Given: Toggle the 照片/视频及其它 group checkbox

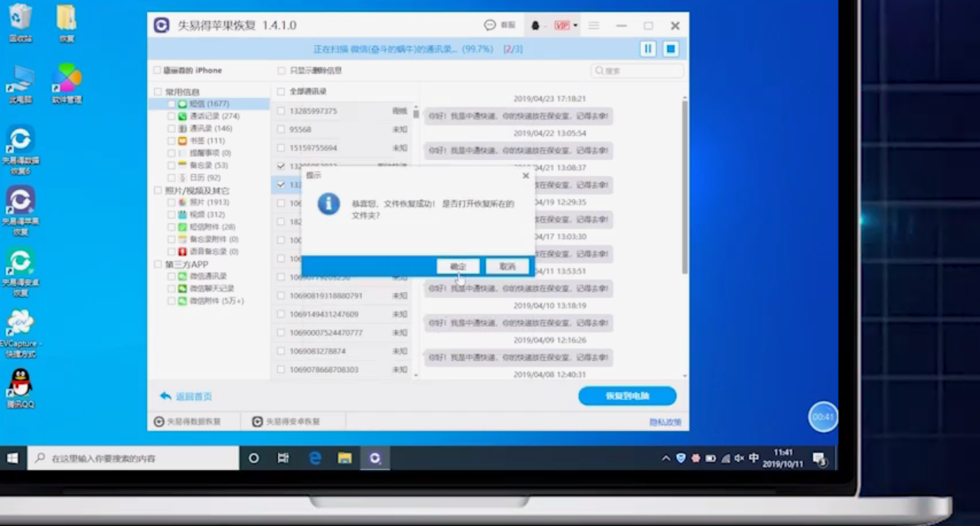Looking at the screenshot, I should point(158,191).
